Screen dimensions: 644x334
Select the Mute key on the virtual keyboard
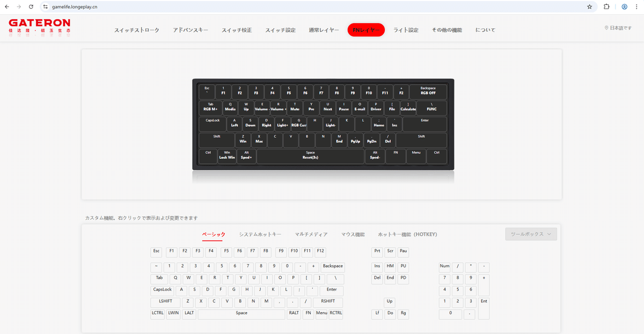(x=296, y=108)
